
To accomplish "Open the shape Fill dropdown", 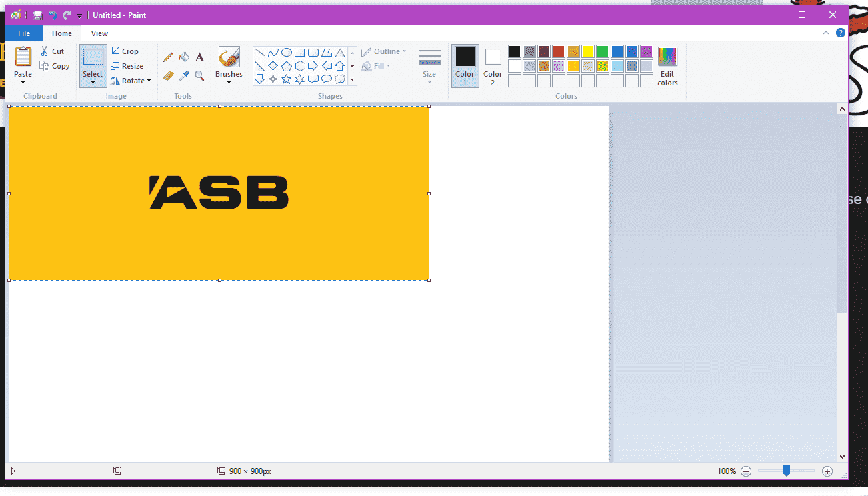I will click(376, 66).
